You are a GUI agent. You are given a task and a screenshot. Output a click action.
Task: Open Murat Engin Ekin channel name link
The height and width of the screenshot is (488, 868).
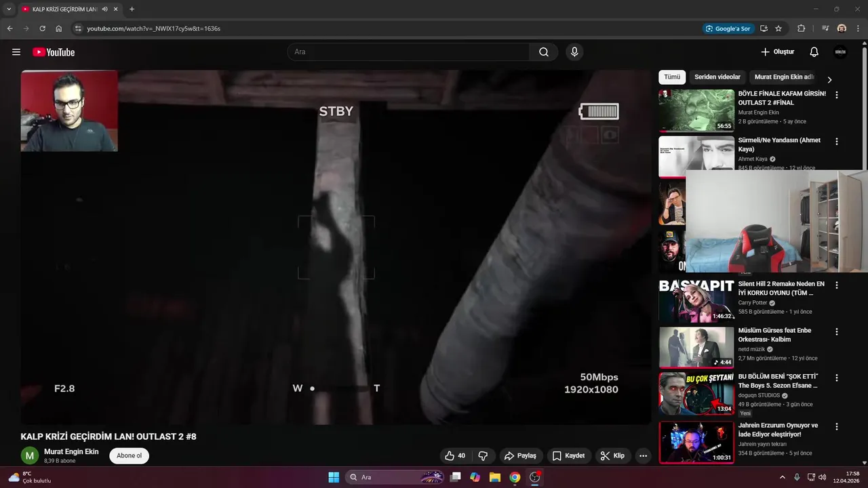click(71, 451)
